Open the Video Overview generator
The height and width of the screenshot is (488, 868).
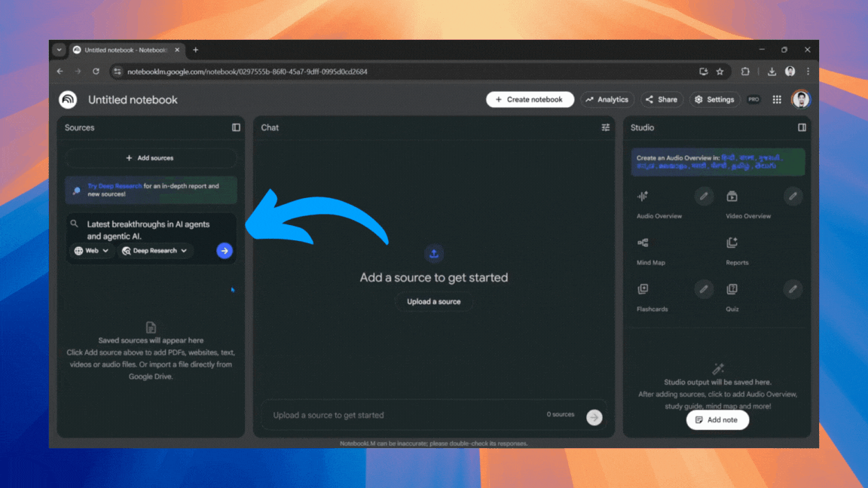[x=731, y=196]
